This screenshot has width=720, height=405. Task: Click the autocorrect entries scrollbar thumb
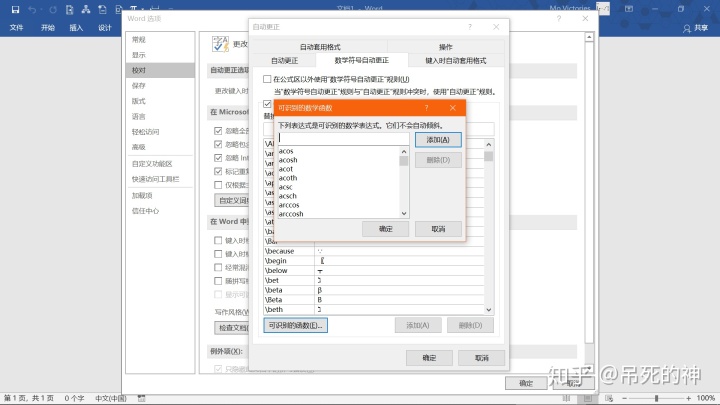click(x=489, y=156)
